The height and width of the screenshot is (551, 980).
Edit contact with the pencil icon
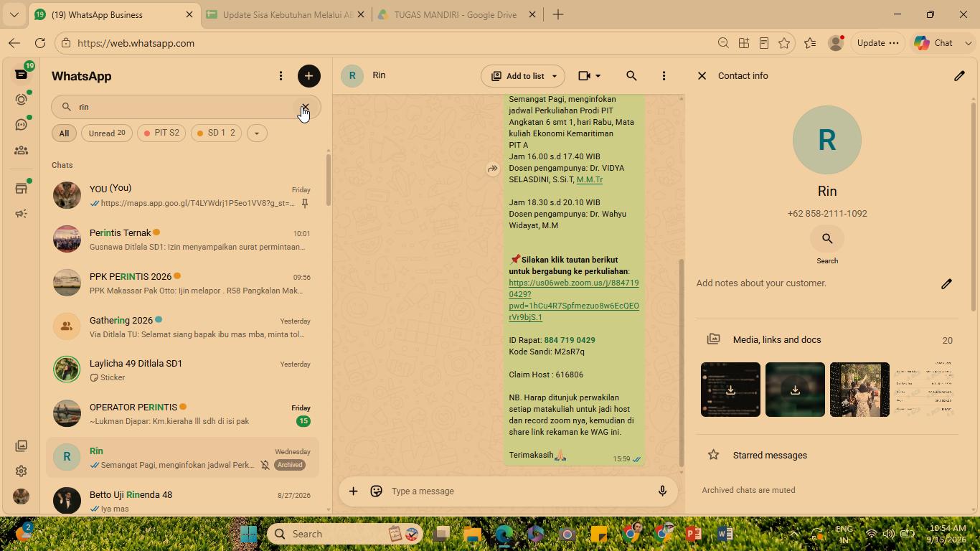click(x=959, y=75)
